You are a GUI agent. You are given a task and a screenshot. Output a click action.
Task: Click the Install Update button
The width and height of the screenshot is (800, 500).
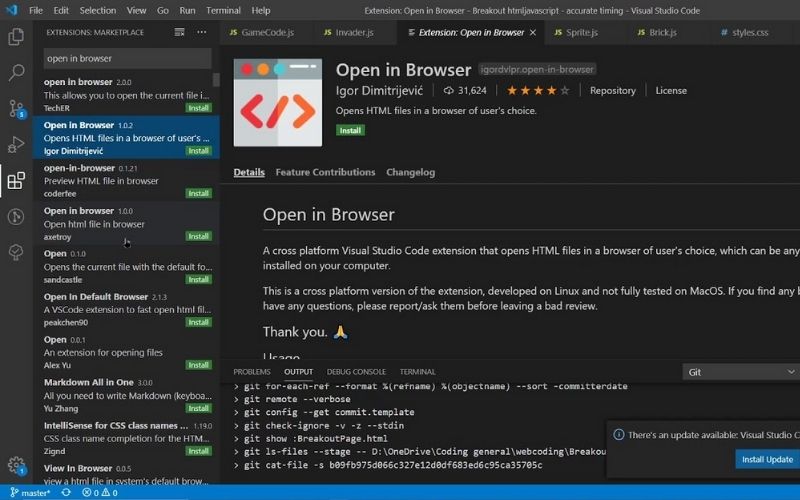[767, 459]
